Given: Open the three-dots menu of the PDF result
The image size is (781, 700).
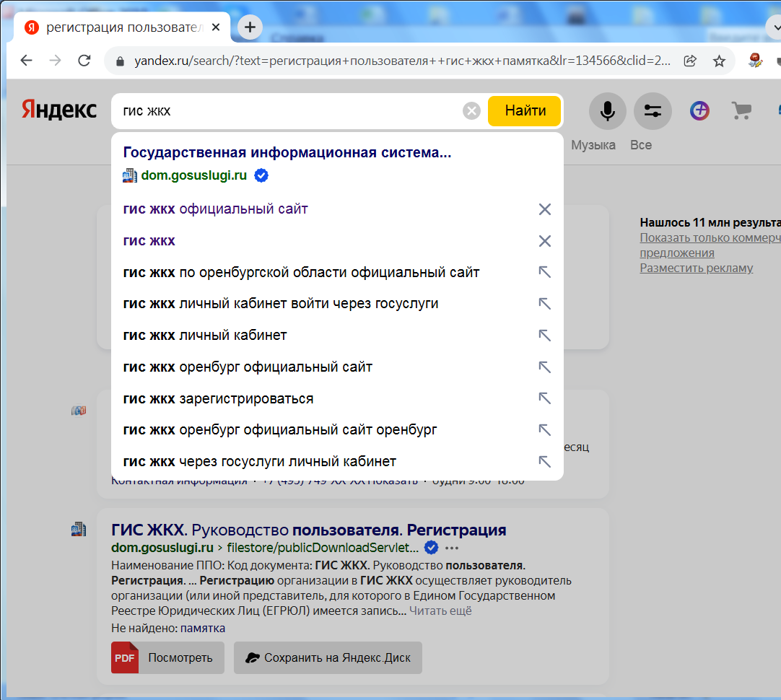Looking at the screenshot, I should pos(452,548).
